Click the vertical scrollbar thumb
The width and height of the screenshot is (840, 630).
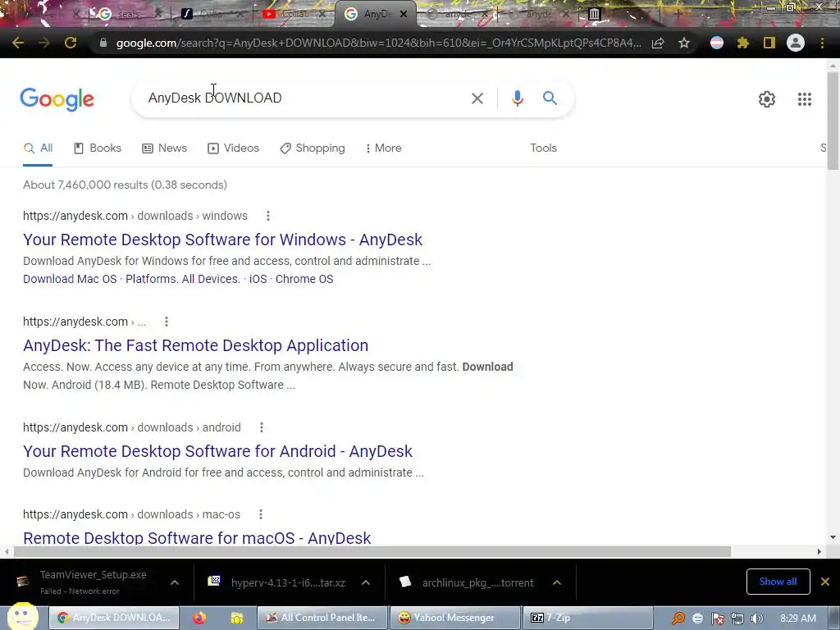[x=833, y=121]
